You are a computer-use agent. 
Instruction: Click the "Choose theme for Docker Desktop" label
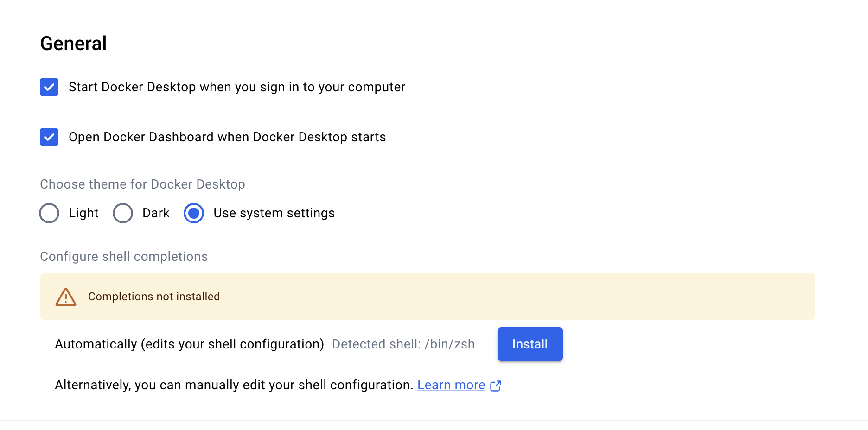pyautogui.click(x=142, y=184)
